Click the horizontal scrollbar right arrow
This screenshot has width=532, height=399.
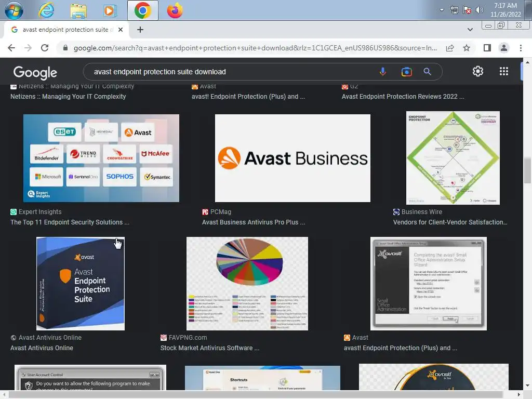coord(519,395)
